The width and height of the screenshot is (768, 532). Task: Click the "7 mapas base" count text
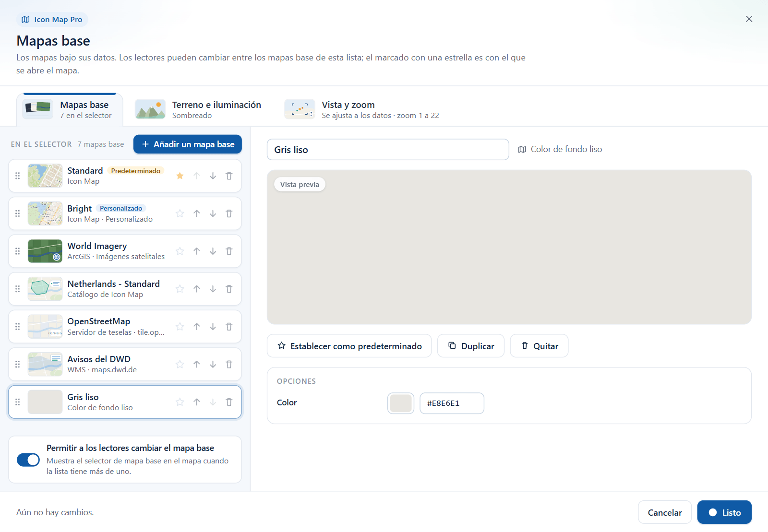pyautogui.click(x=101, y=144)
